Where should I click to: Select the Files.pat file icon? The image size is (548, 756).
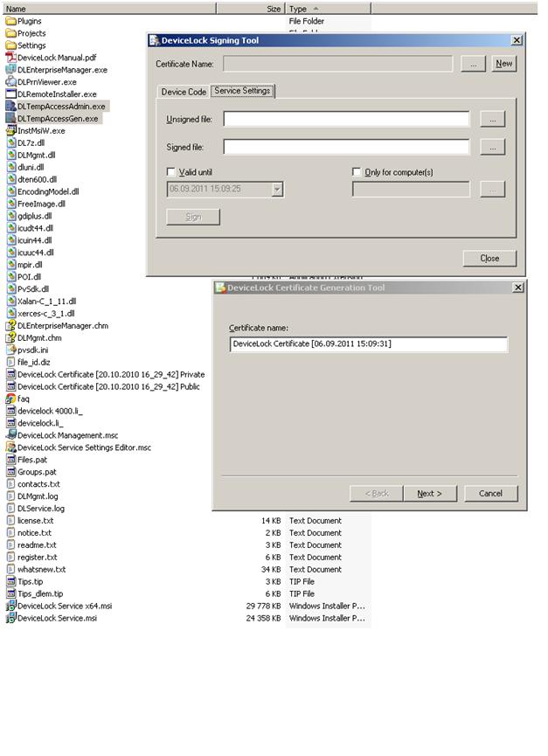pyautogui.click(x=10, y=460)
